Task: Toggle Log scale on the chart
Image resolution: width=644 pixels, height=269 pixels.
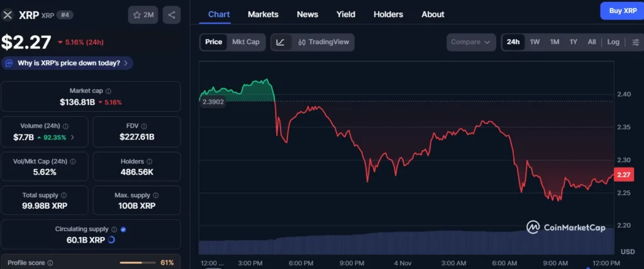Action: point(613,42)
